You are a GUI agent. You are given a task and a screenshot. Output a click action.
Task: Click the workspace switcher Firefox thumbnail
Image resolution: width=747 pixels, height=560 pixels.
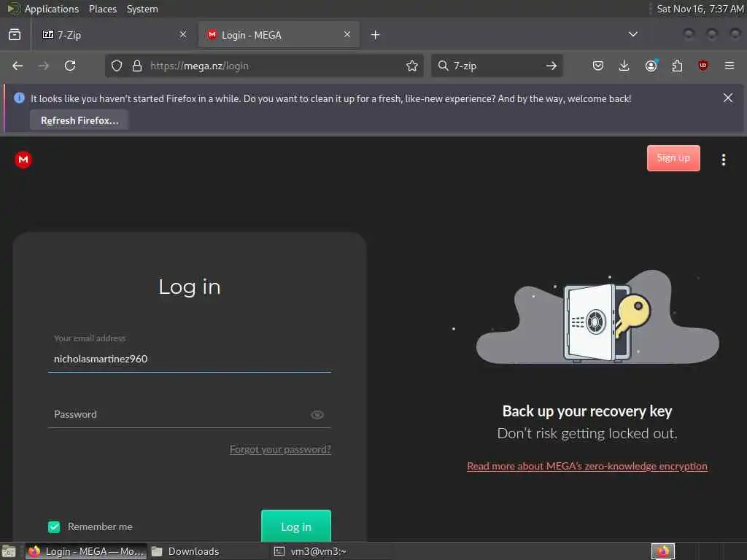(x=663, y=551)
